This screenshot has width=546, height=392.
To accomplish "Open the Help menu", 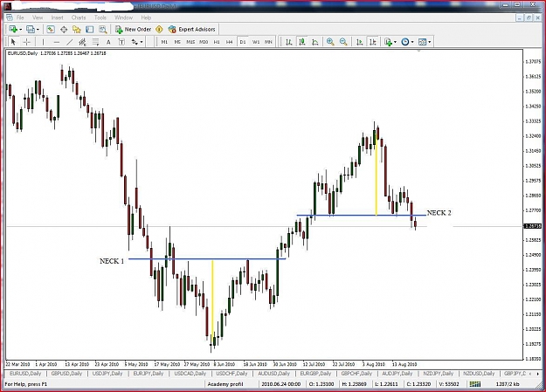I will click(x=146, y=17).
